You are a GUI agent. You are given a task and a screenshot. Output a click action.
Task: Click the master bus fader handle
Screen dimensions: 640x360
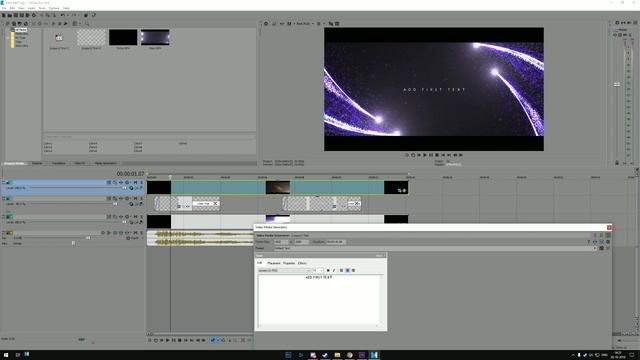[x=617, y=84]
